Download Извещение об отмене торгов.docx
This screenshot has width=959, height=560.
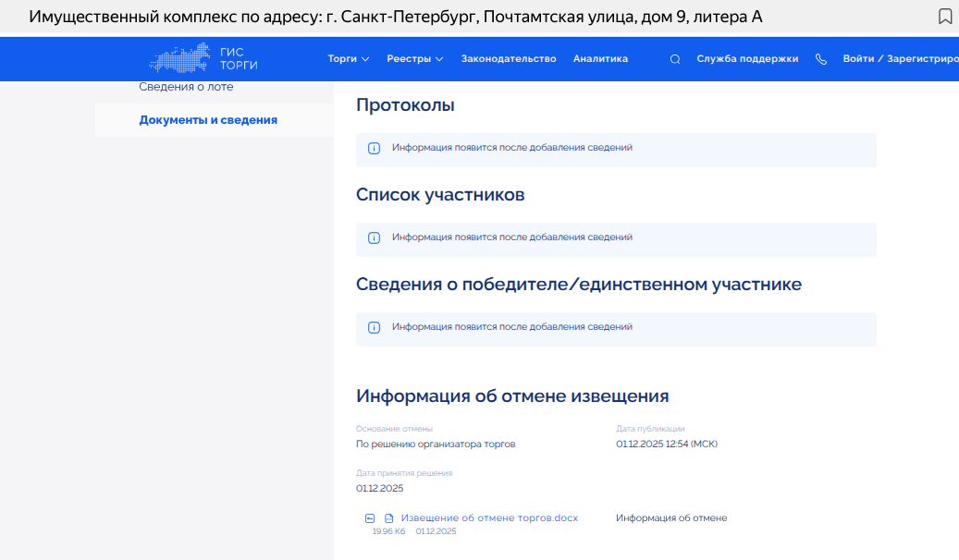[x=489, y=517]
